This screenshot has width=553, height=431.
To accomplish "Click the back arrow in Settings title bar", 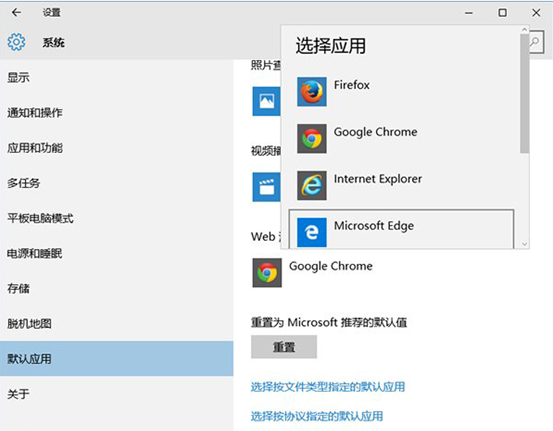I will tap(16, 13).
